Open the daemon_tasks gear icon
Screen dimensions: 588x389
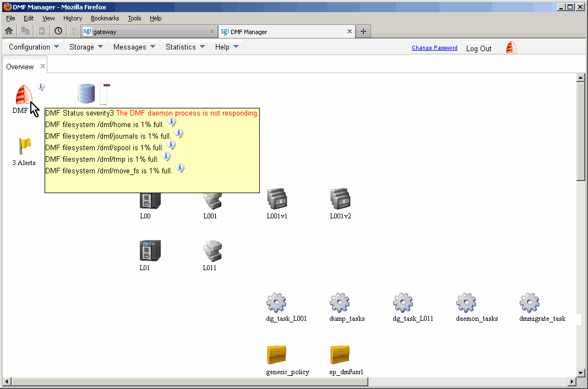[x=466, y=303]
